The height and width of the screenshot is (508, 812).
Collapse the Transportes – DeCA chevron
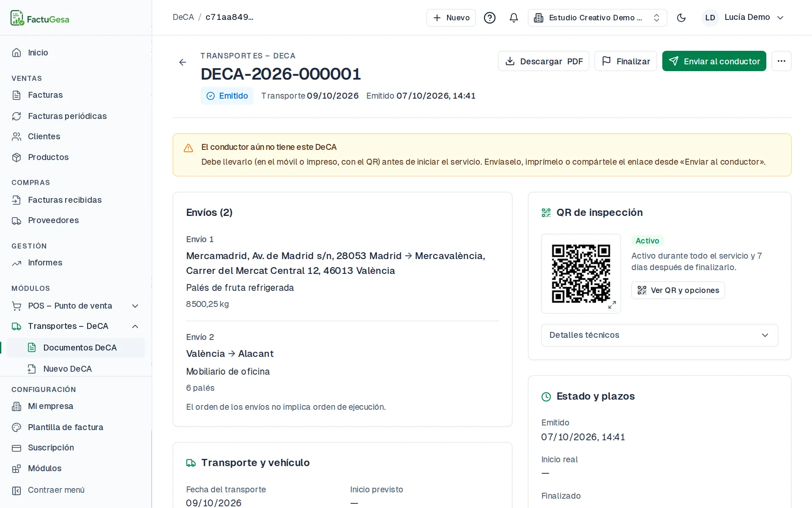(135, 326)
